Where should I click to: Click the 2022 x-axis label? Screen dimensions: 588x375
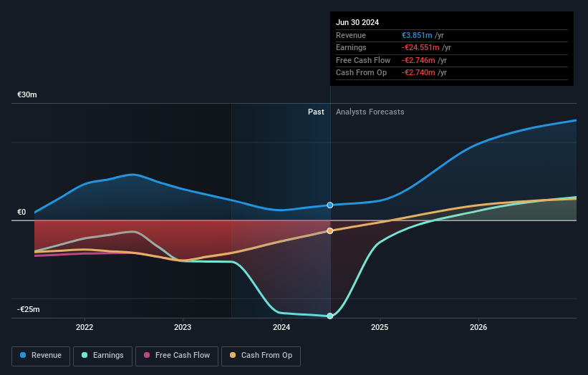coord(85,327)
